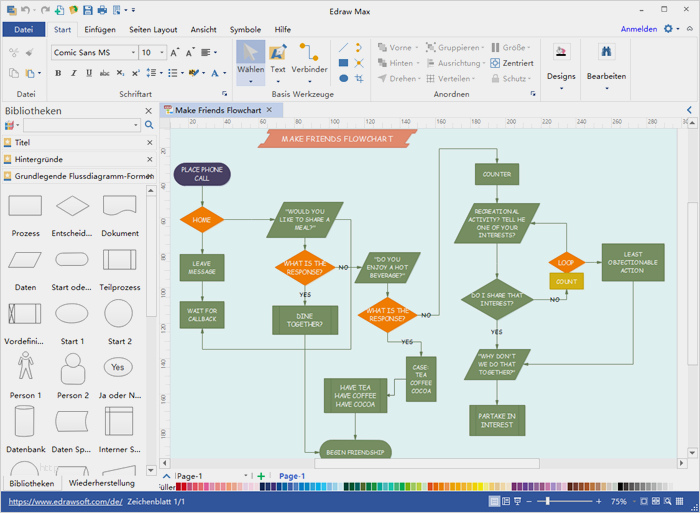This screenshot has width=700, height=513.
Task: Click the zoom slider in status bar
Action: tap(570, 501)
